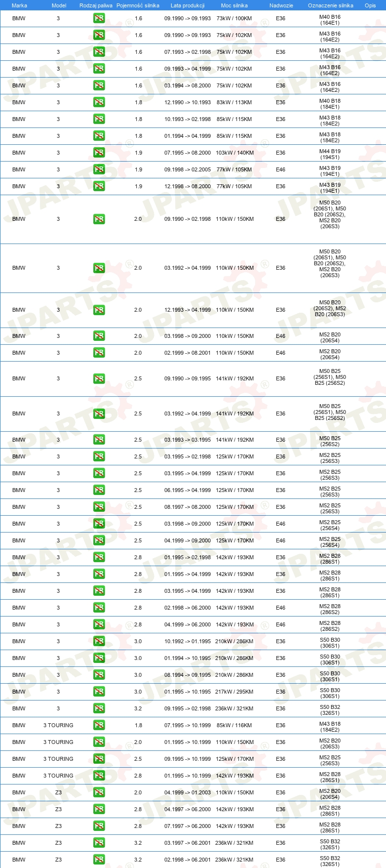Select fuel icon for row 03.1994 -> 08.2000

(99, 85)
